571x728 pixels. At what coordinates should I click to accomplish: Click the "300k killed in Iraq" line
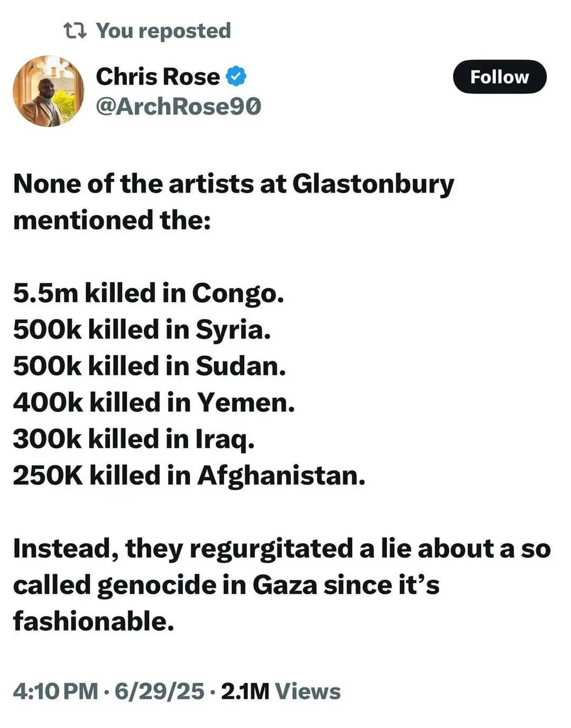pos(134,439)
